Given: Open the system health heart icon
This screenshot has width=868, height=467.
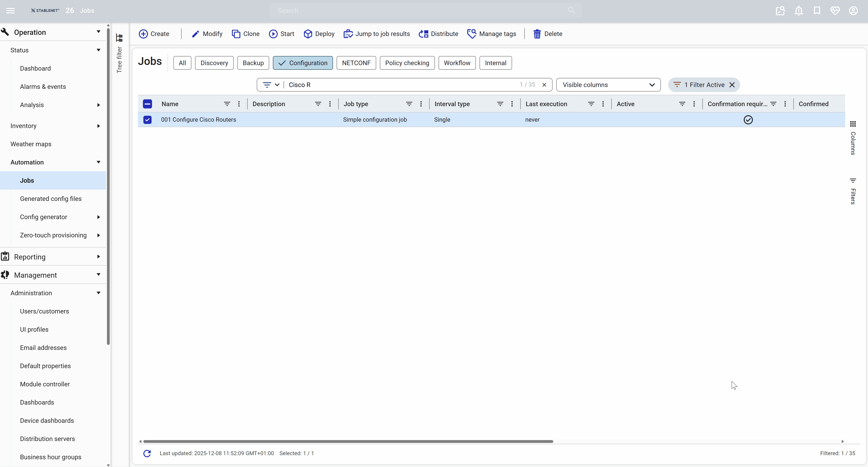Looking at the screenshot, I should 835,11.
